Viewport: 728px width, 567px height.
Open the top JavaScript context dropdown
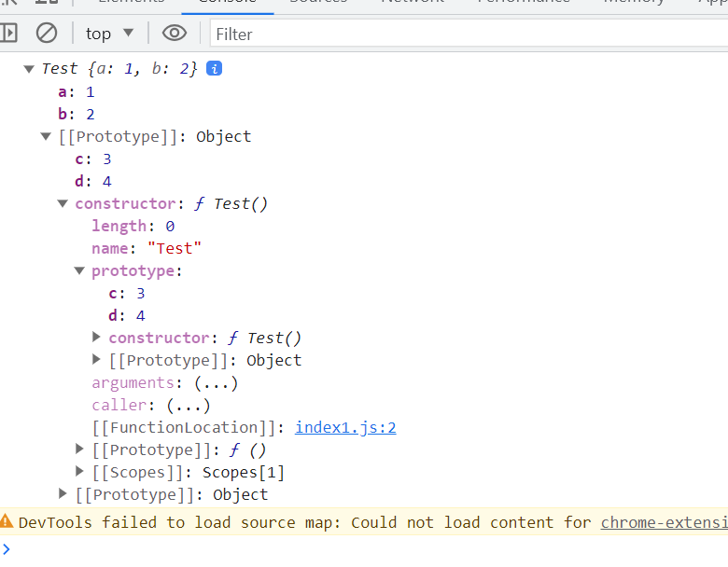[109, 34]
